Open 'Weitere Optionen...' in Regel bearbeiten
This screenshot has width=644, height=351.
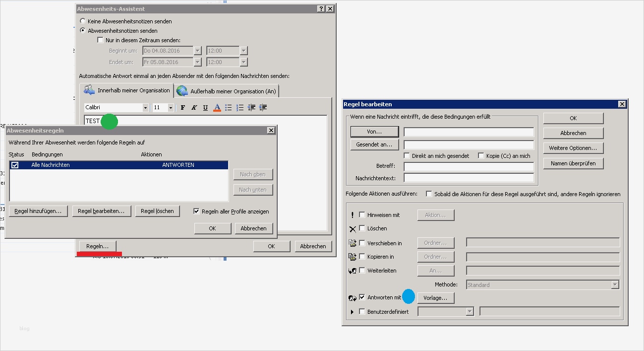[x=573, y=147]
